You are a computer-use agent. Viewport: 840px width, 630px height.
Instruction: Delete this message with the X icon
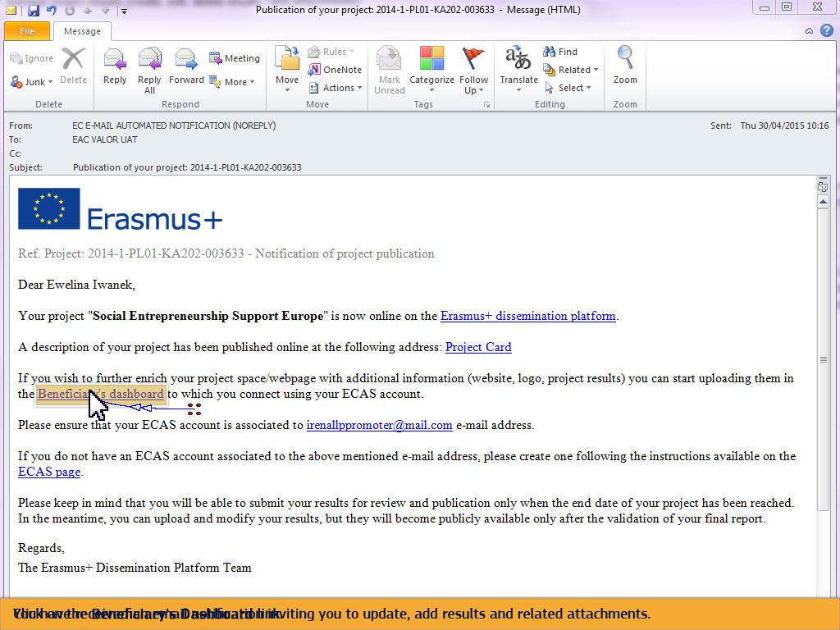click(x=73, y=66)
